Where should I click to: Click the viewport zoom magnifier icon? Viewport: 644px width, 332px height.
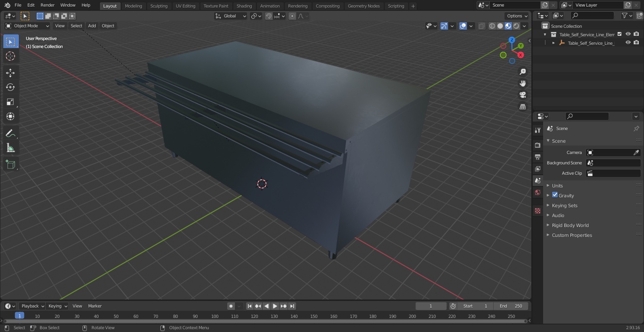(x=523, y=72)
